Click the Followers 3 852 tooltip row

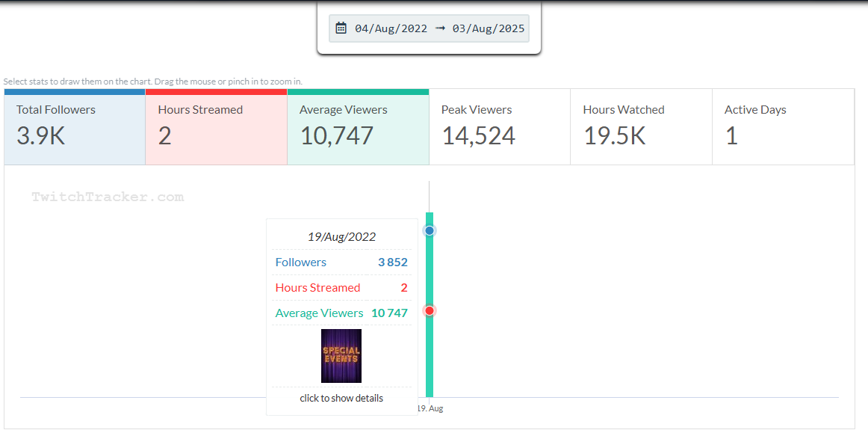(341, 262)
